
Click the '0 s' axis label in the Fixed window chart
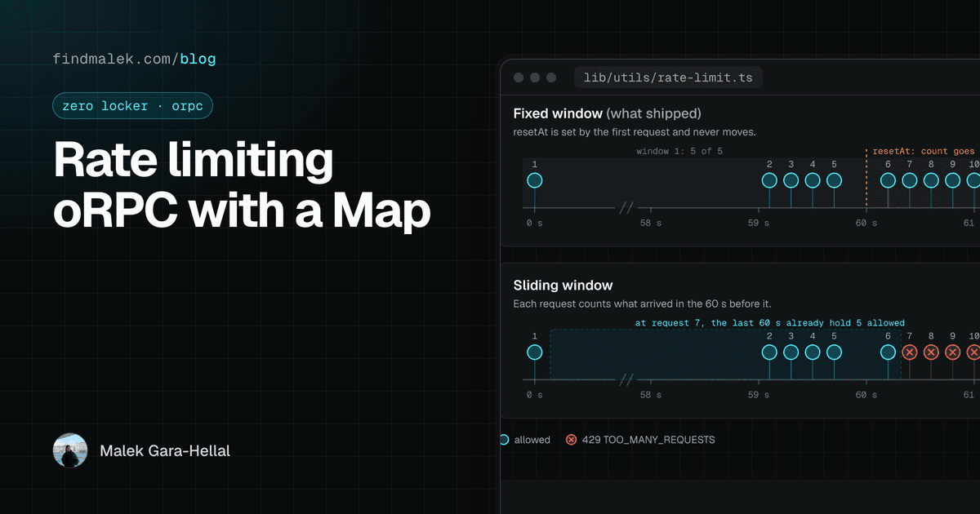tap(535, 223)
